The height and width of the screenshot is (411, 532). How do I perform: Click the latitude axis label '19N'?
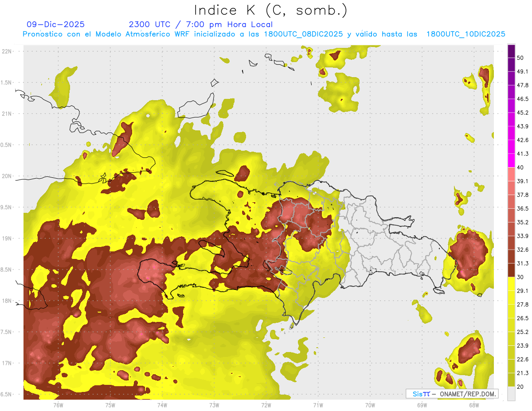pos(8,238)
